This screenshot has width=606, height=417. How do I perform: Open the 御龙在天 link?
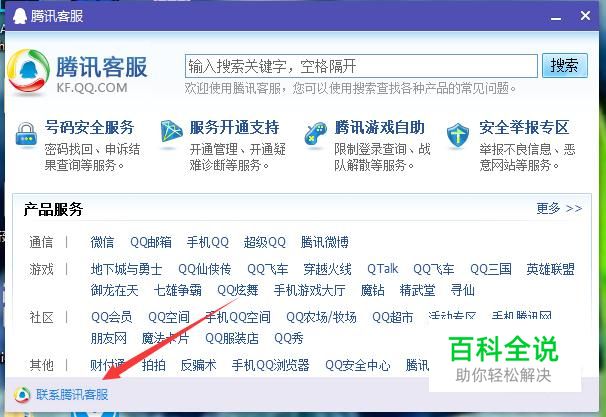coord(114,290)
